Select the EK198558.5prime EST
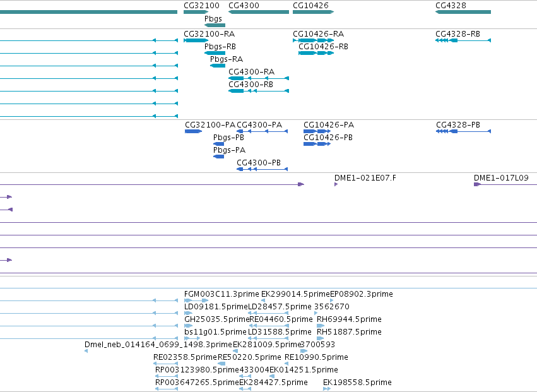The width and height of the screenshot is (537, 392). 327,389
